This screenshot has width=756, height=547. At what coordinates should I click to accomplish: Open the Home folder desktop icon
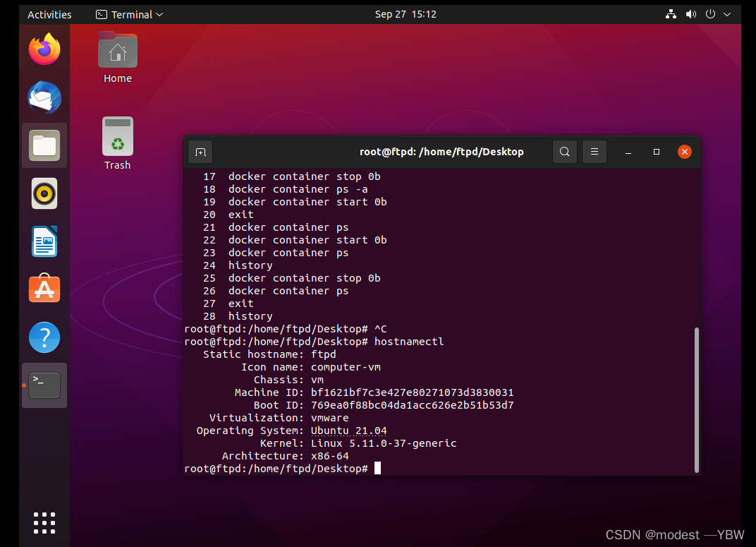click(118, 58)
